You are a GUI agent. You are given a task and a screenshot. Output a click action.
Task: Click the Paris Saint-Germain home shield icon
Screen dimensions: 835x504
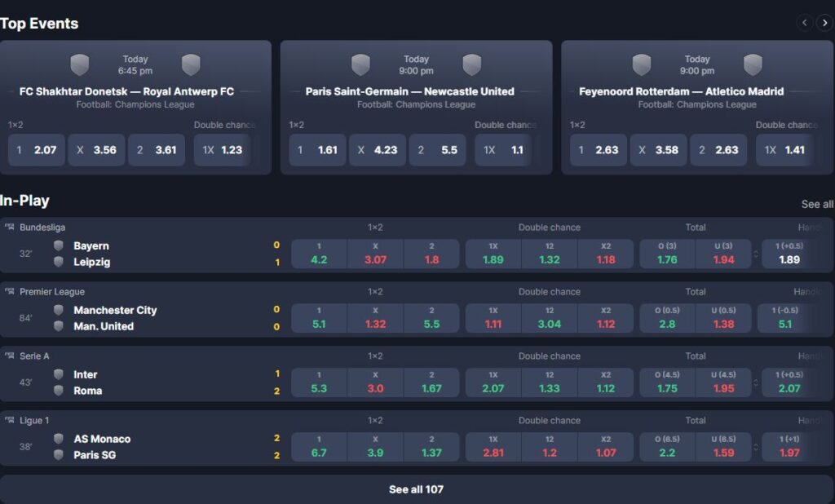point(360,65)
